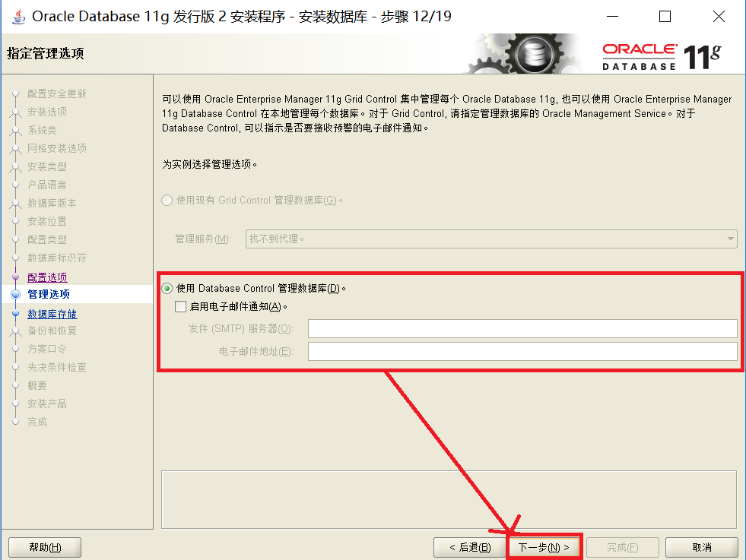
Task: Click the 系统类 step in sidebar
Action: pos(42,130)
